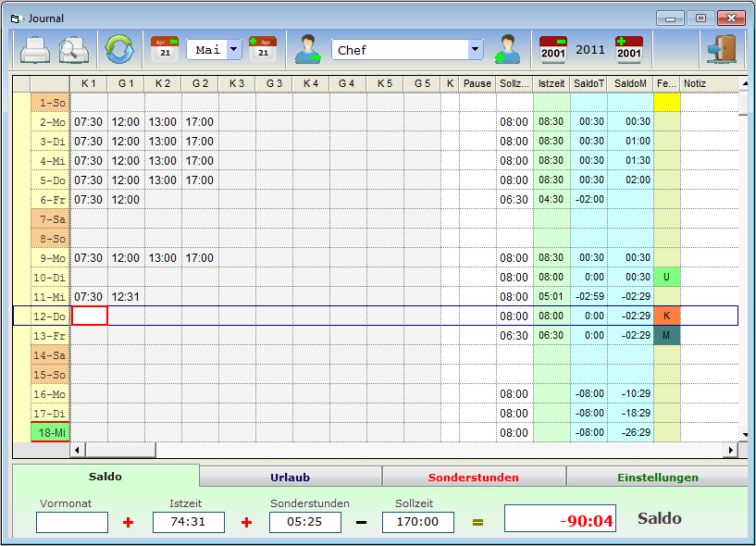Exit the journal with the door icon
The width and height of the screenshot is (756, 546).
tap(721, 49)
